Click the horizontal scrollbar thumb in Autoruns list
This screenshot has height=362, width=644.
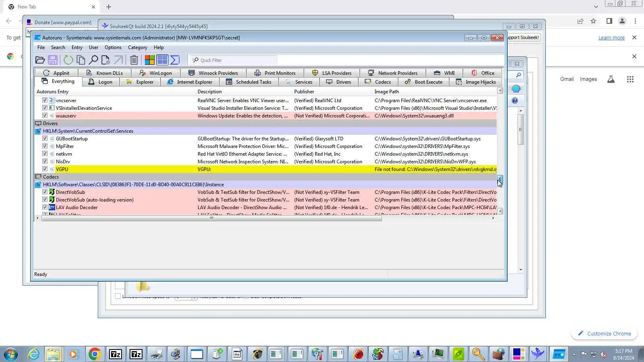pos(211,218)
